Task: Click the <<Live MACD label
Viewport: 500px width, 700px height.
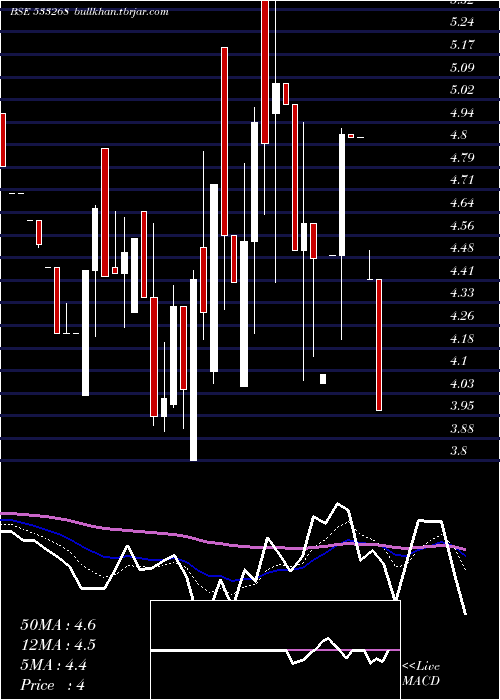Action: (x=421, y=674)
